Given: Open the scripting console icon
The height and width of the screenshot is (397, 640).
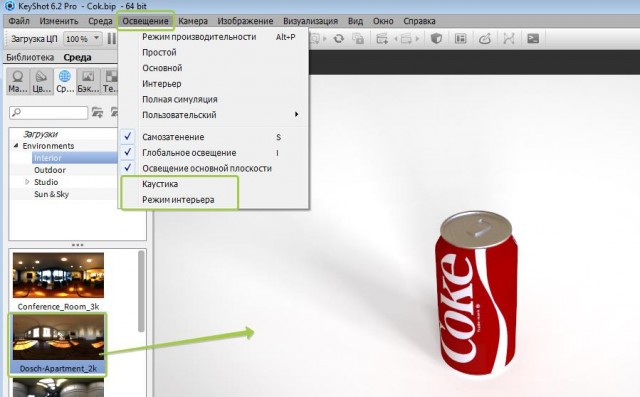Looking at the screenshot, I should [x=533, y=39].
